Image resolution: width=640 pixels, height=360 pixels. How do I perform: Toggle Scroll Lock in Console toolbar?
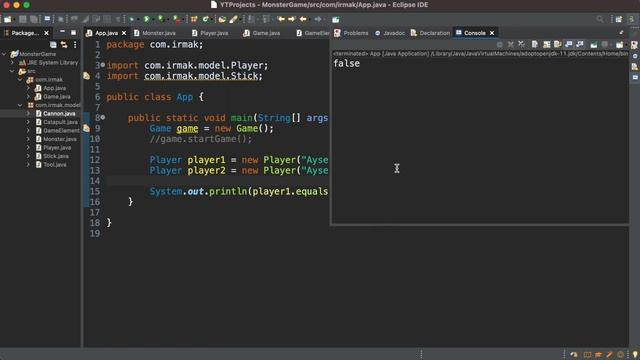click(x=547, y=44)
